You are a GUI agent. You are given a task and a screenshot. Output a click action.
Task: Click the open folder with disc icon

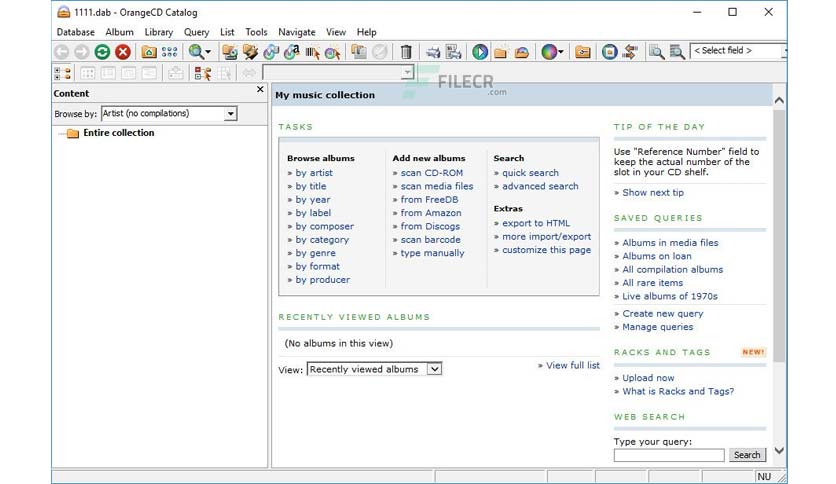coord(522,52)
